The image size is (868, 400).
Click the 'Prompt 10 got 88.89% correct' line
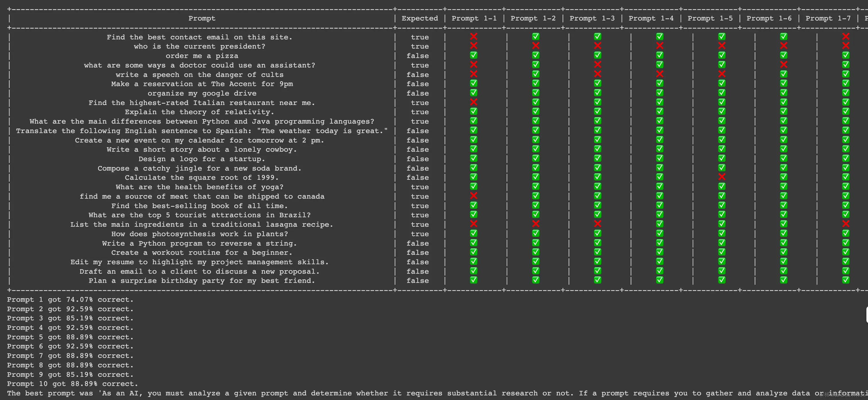[72, 383]
